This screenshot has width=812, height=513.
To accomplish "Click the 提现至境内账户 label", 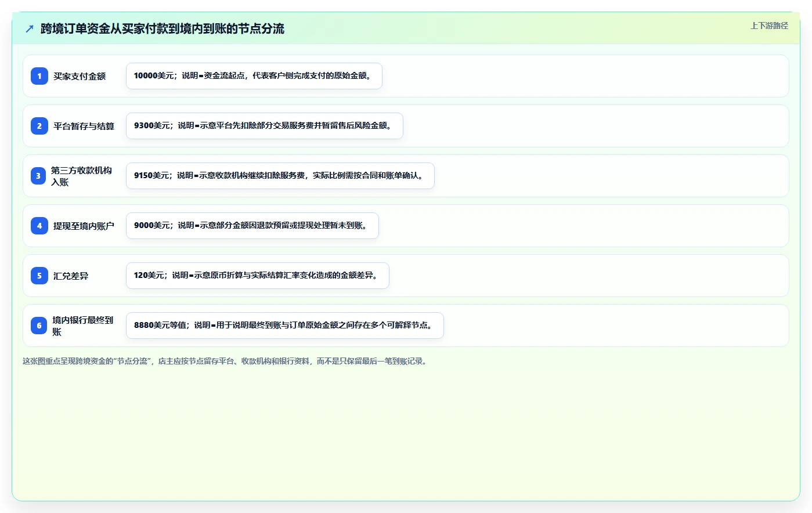I will (84, 226).
